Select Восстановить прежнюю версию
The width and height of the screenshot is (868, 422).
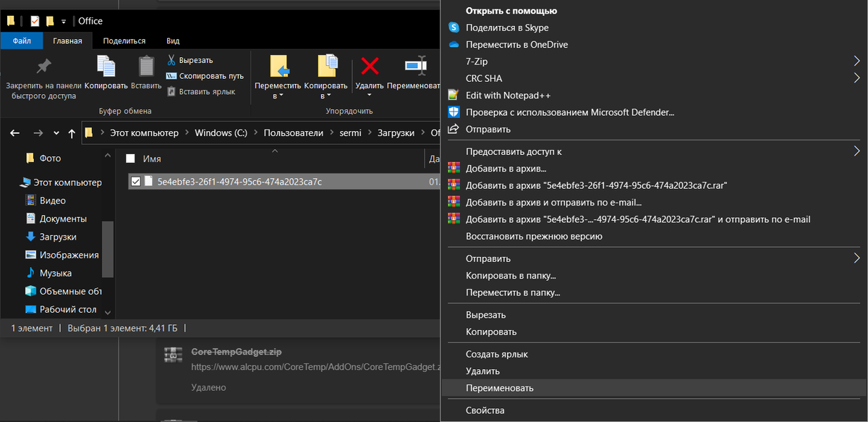tap(534, 236)
